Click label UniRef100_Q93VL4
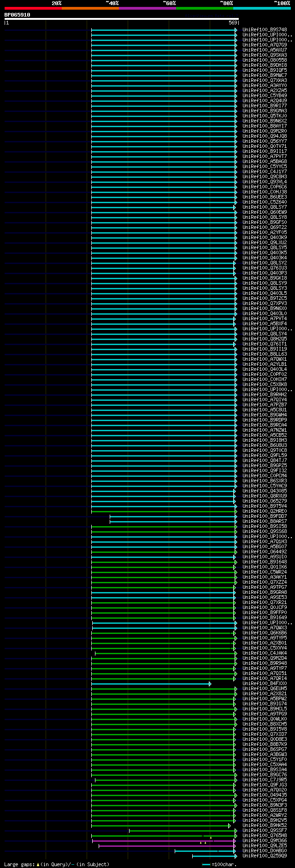 coord(265,182)
